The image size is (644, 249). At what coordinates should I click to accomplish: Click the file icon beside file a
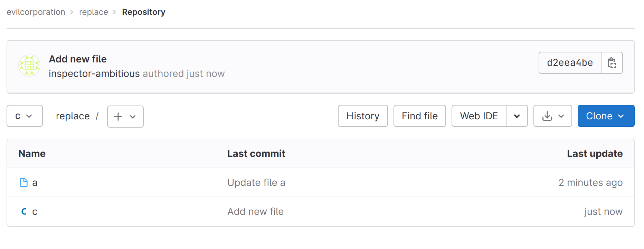24,182
